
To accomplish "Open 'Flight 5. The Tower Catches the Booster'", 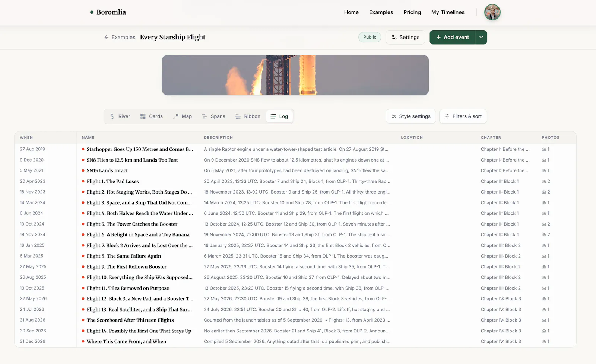I will (x=132, y=224).
